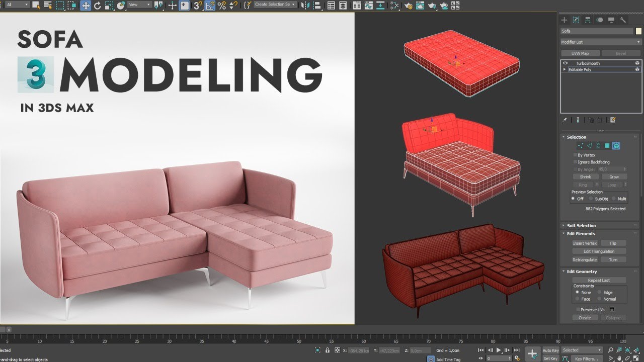Click the Play Animation button
Viewport: 644px width, 362px height.
coord(499,350)
